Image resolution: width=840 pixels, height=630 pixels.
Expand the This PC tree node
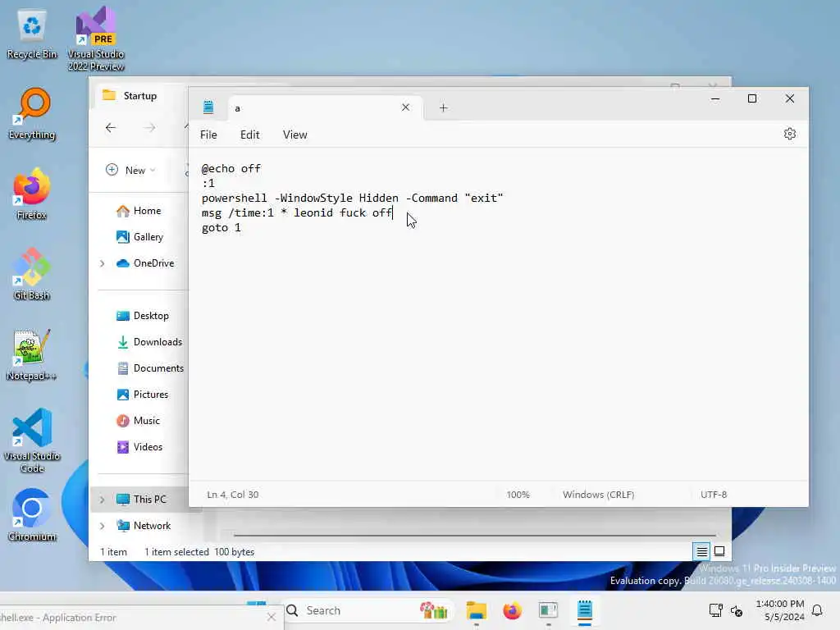click(103, 500)
